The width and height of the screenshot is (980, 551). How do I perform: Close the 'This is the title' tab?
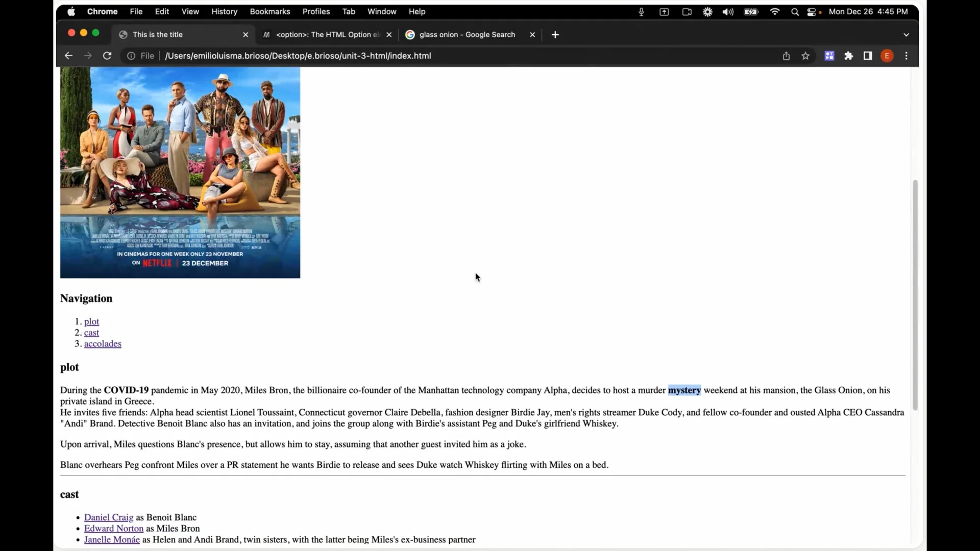[x=246, y=35]
